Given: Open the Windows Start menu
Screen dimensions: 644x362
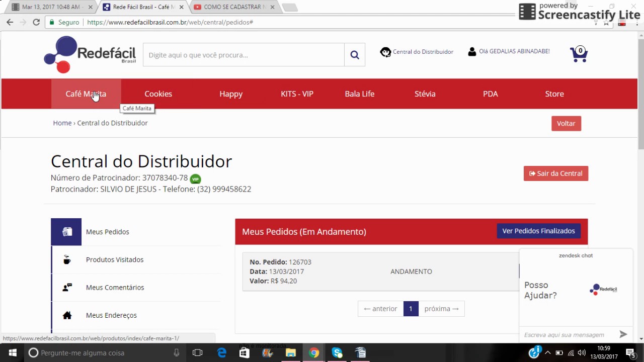Looking at the screenshot, I should (12, 352).
